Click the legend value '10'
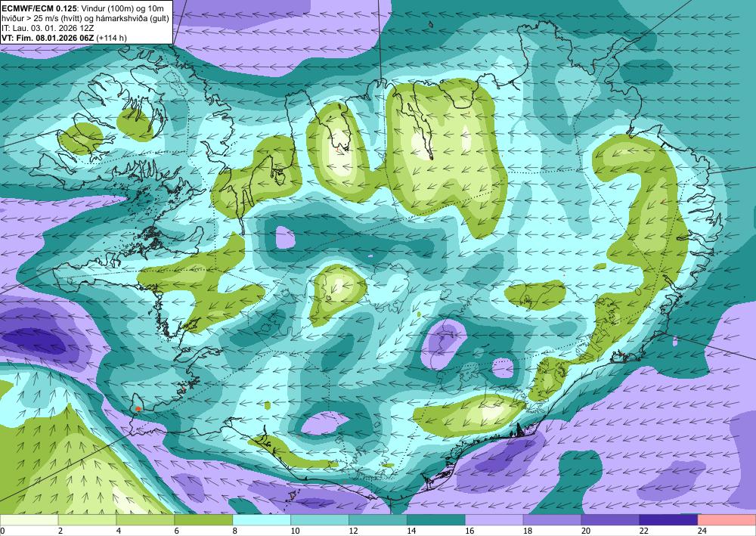Viewport: 756px width, 536px height. pos(295,531)
